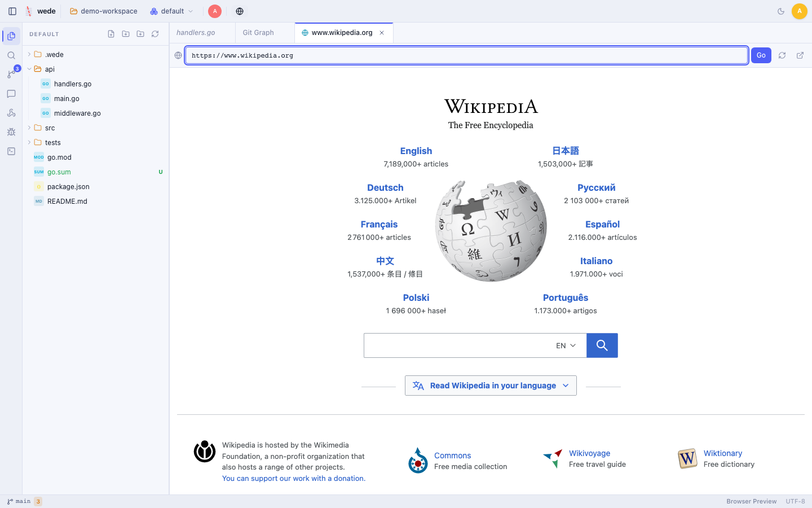This screenshot has width=812, height=508.
Task: Click the main branch status indicator
Action: coord(19,501)
